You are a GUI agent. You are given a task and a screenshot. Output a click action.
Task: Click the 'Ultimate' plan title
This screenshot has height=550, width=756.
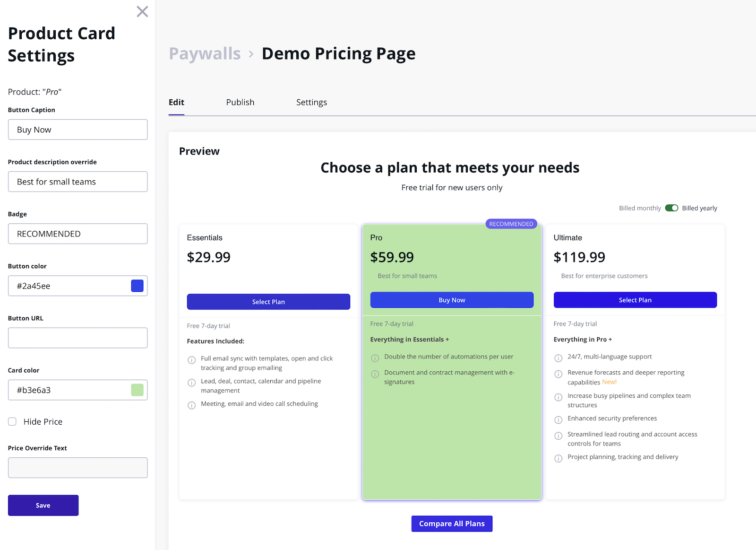(x=568, y=237)
